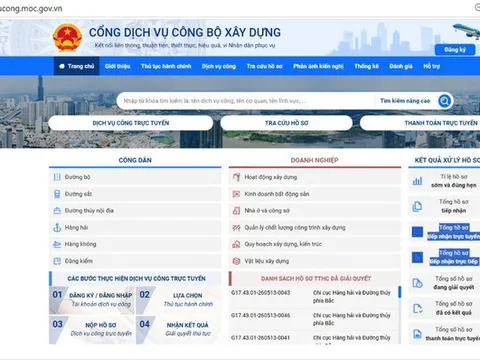480x360 pixels.
Task: Click the national emblem logo
Action: pos(67,38)
